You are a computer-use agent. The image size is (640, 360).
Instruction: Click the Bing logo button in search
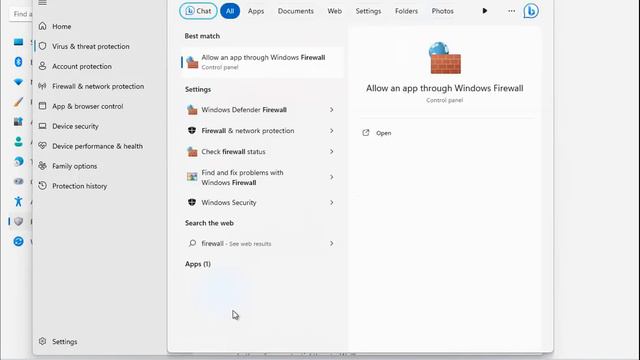point(531,11)
